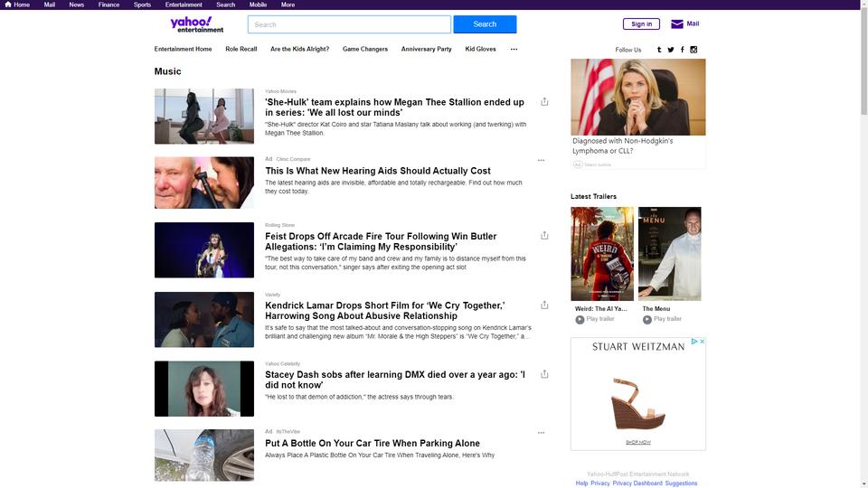This screenshot has width=868, height=488.
Task: Open Mail in the top purple bar
Action: [49, 5]
